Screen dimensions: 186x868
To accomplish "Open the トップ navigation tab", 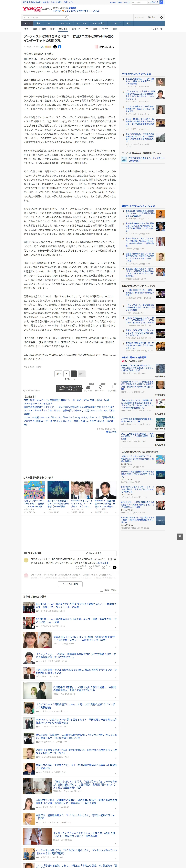I will coord(27,24).
